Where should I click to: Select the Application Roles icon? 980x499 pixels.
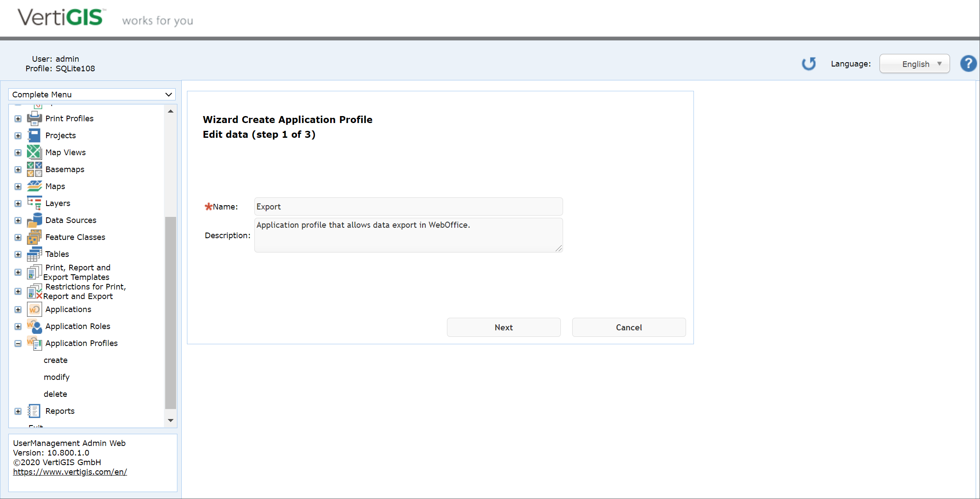[34, 326]
